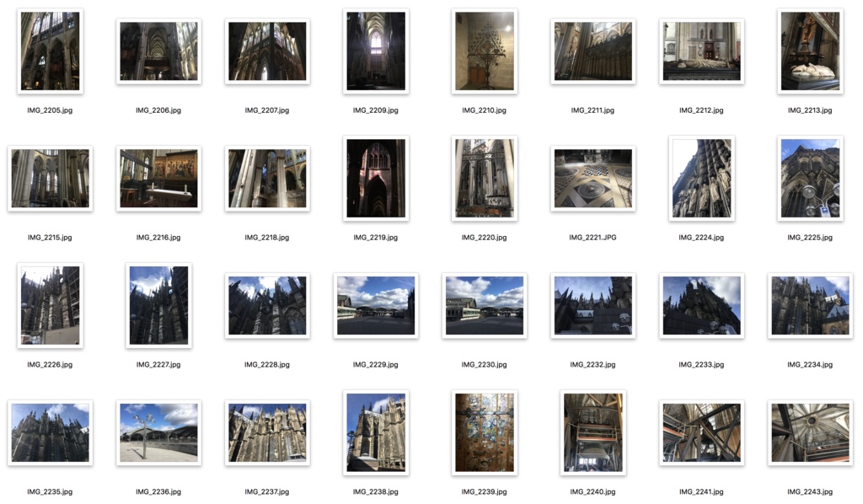Click the IMG_2207.jpg file name
863x504 pixels.
(x=267, y=110)
